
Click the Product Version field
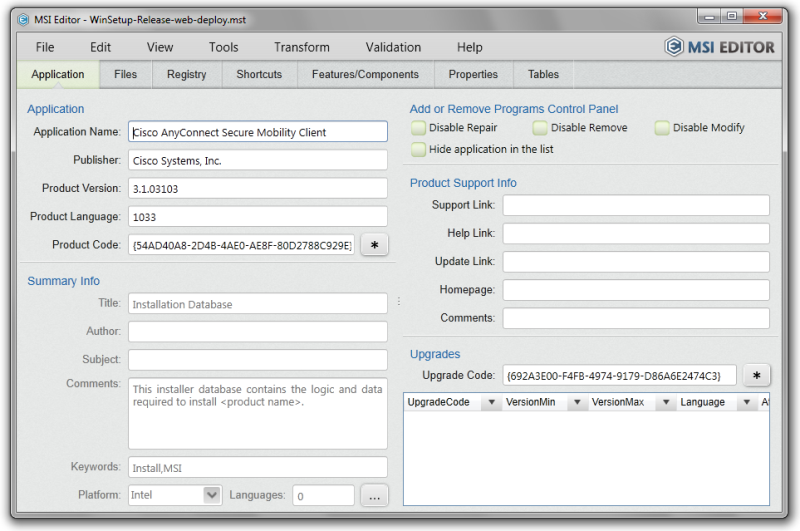tap(258, 188)
